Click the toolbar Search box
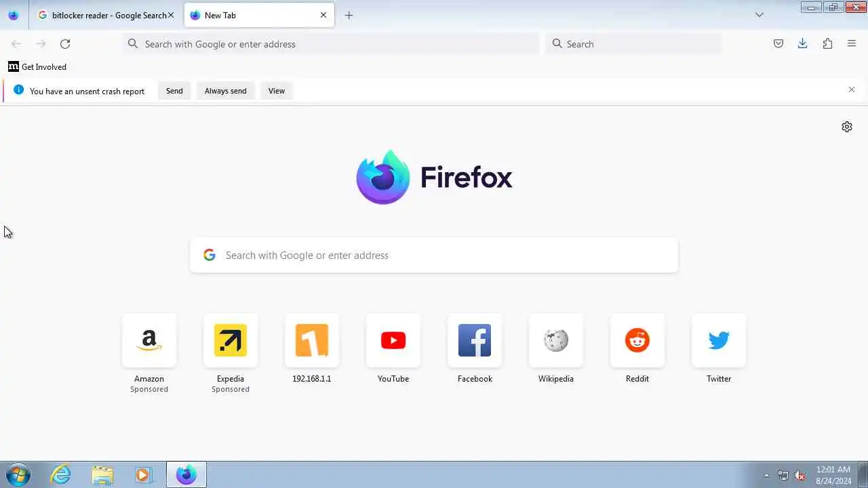This screenshot has width=868, height=488. coord(633,44)
